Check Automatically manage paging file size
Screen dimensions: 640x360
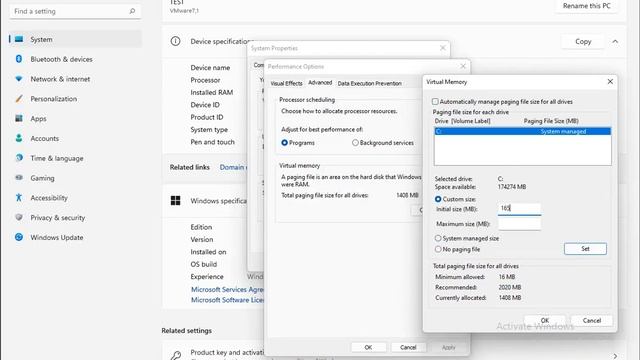(x=435, y=102)
